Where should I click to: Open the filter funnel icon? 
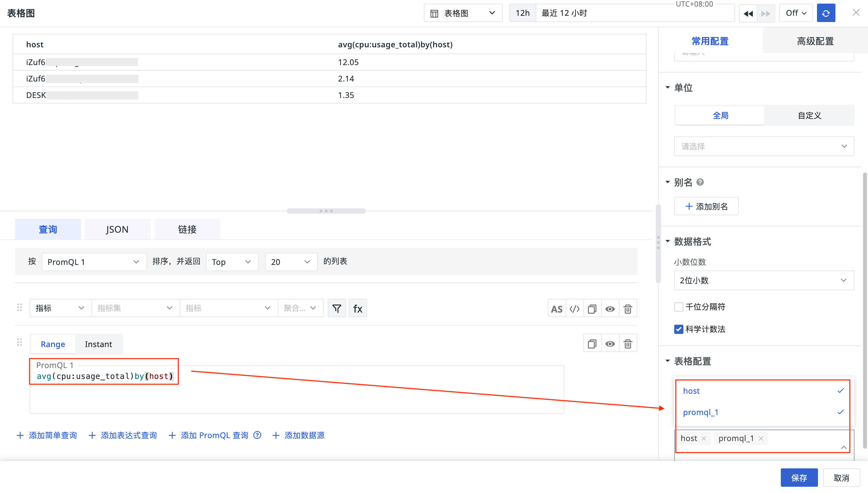pyautogui.click(x=337, y=308)
